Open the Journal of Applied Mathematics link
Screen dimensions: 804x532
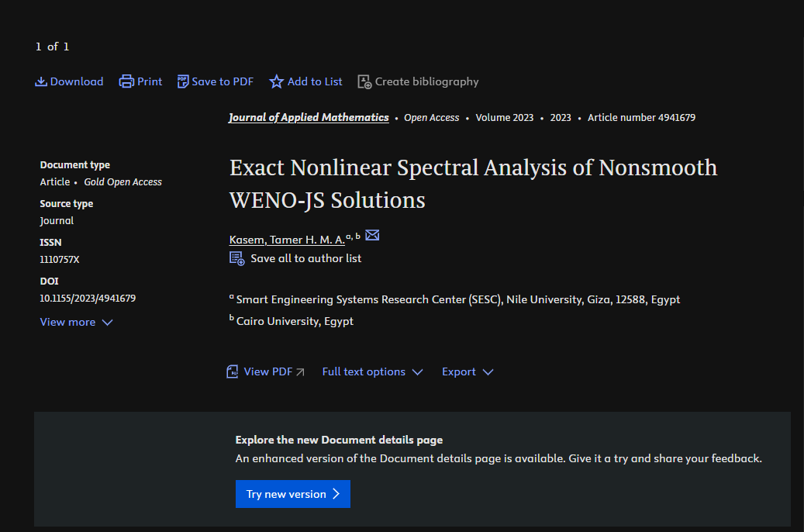pos(309,117)
